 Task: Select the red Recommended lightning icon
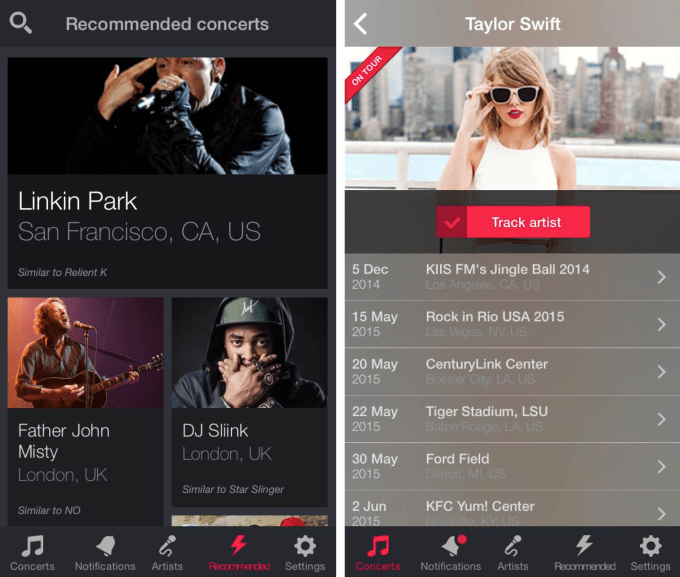[239, 545]
